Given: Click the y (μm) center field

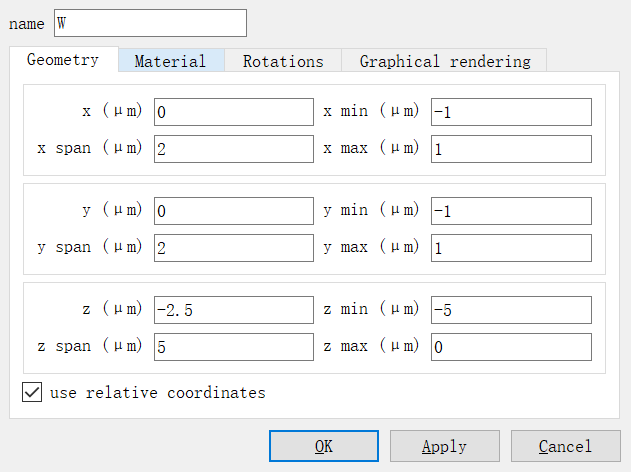Looking at the screenshot, I should 233,211.
